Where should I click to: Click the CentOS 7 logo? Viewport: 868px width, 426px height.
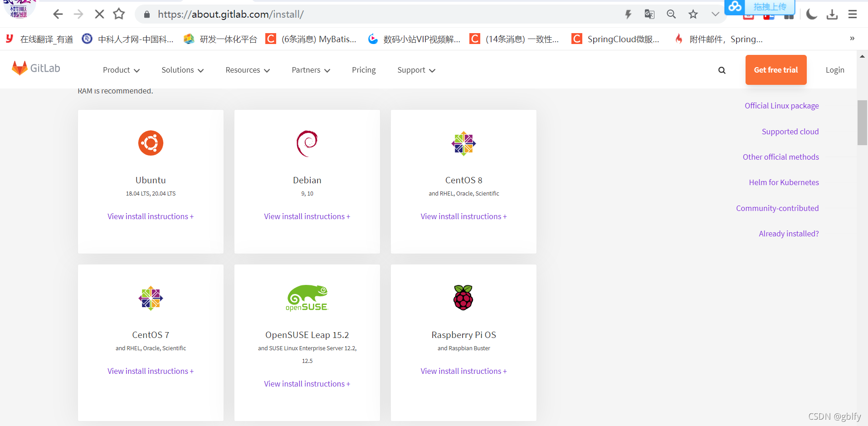point(151,298)
